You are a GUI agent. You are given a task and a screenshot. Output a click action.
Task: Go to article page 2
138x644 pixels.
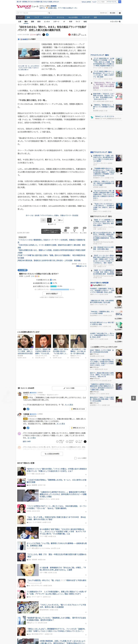tap(55, 220)
